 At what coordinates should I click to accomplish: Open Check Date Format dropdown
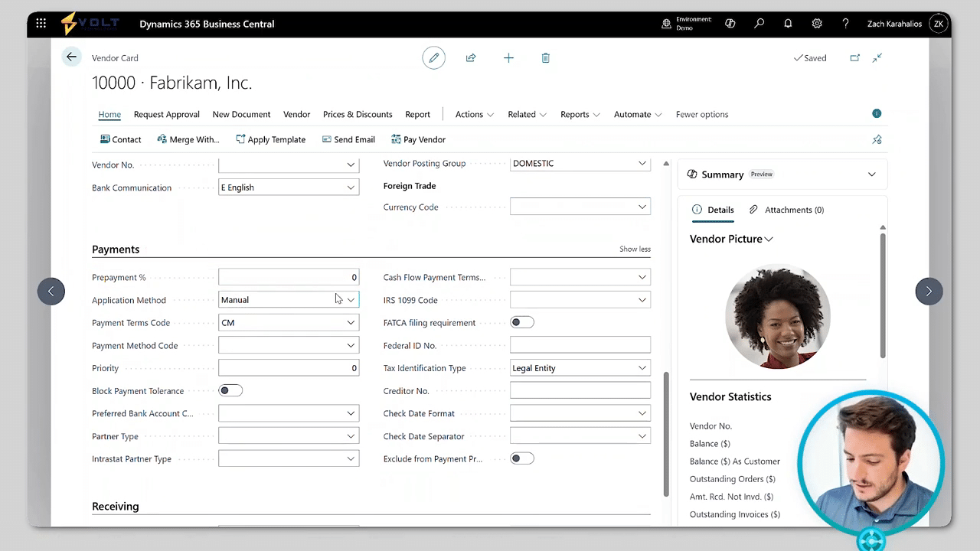(x=642, y=413)
